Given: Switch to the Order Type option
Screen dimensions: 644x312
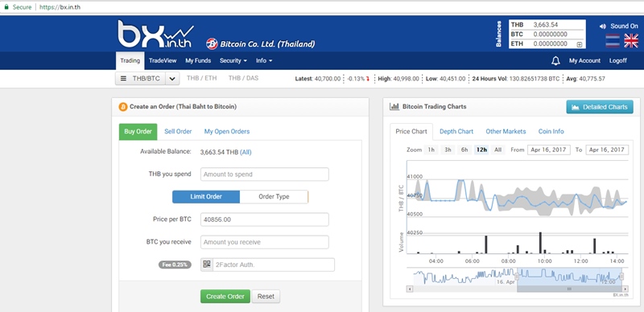Looking at the screenshot, I should 274,197.
